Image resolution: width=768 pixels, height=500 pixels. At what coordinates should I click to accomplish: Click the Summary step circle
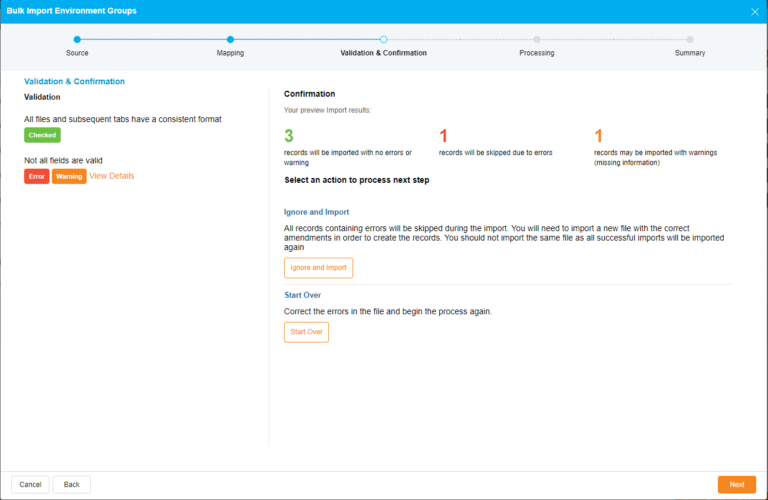click(x=690, y=39)
